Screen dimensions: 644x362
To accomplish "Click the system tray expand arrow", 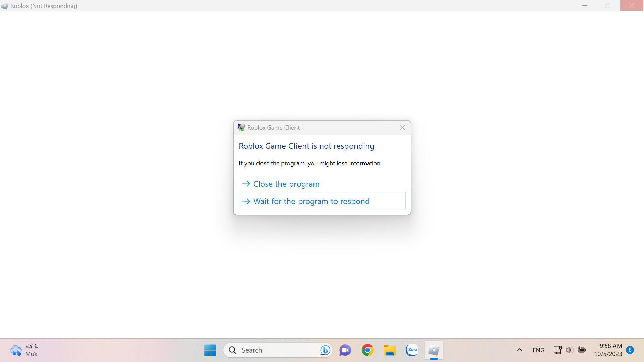I will tap(520, 350).
